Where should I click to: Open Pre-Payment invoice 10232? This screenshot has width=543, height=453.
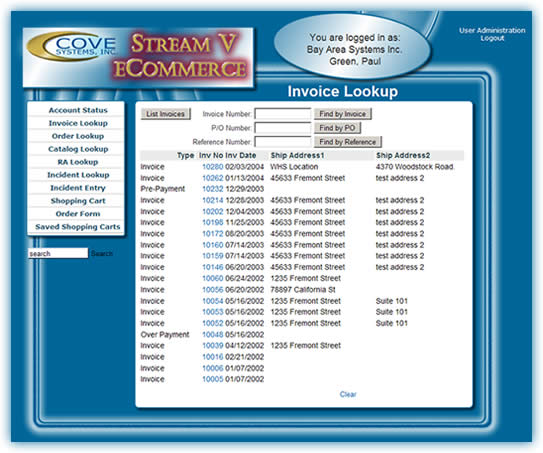(x=213, y=189)
